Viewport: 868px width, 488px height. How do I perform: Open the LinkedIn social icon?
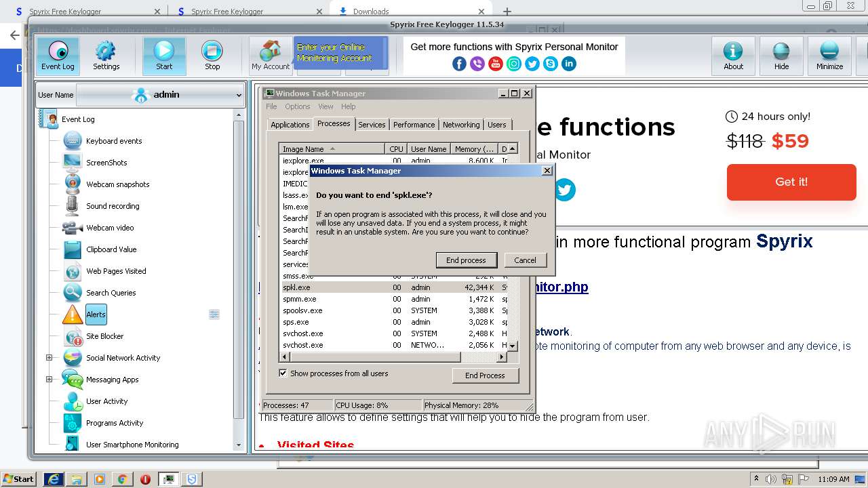coord(569,64)
